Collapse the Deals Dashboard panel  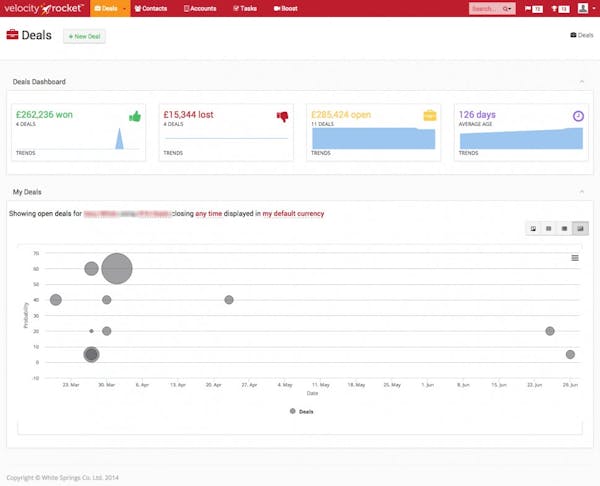click(582, 82)
